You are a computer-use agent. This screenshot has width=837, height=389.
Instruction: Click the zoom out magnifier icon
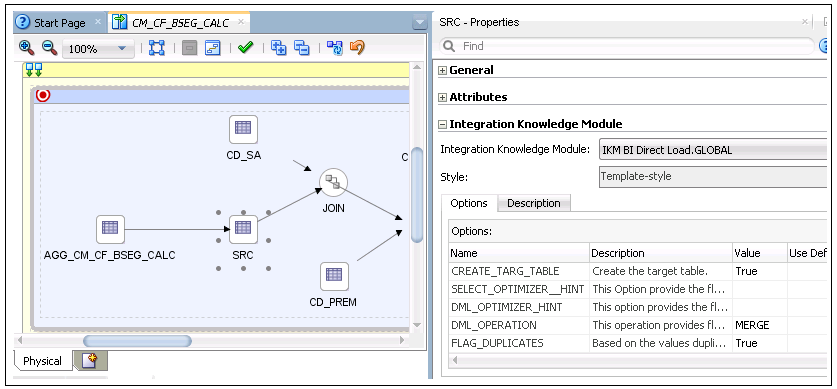click(49, 48)
